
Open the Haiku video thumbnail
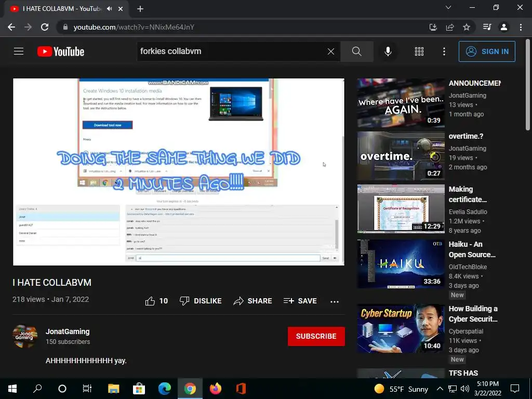401,263
